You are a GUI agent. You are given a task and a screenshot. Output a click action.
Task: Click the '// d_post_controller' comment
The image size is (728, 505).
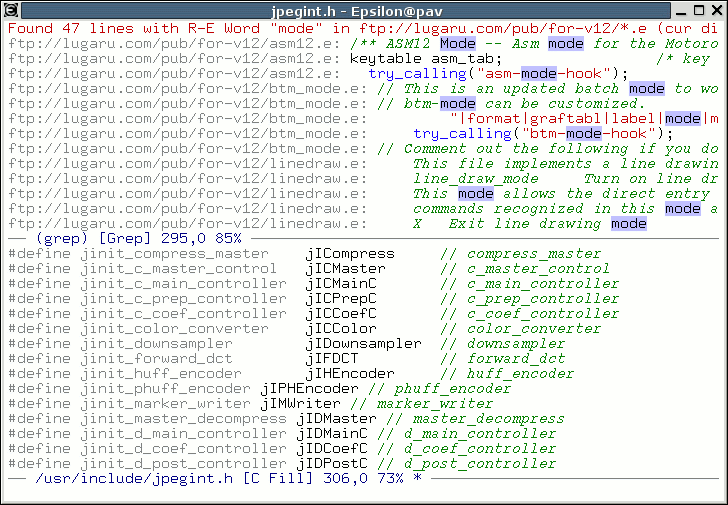coord(467,463)
